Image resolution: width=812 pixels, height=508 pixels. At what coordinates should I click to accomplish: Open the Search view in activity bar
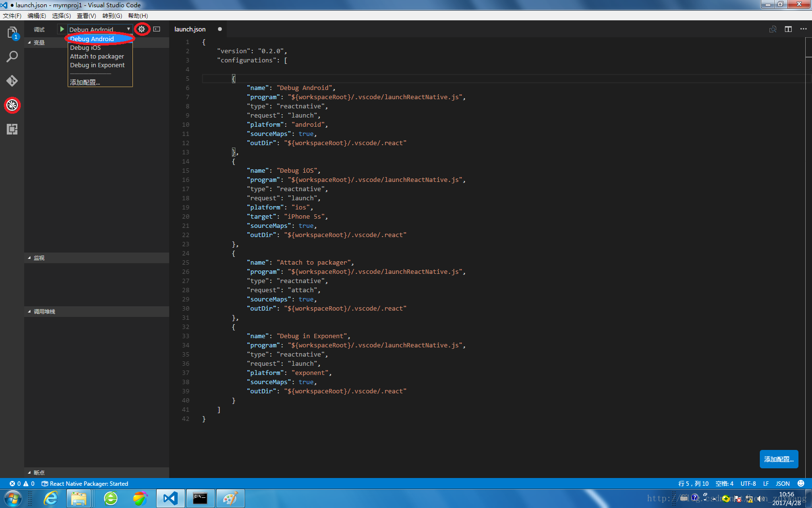click(x=12, y=57)
